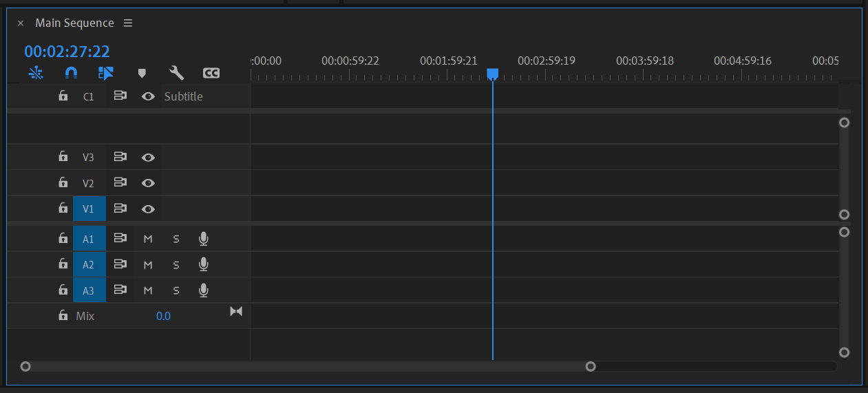Toggle sync lock for A1 track
This screenshot has width=868, height=393.
pyautogui.click(x=120, y=238)
